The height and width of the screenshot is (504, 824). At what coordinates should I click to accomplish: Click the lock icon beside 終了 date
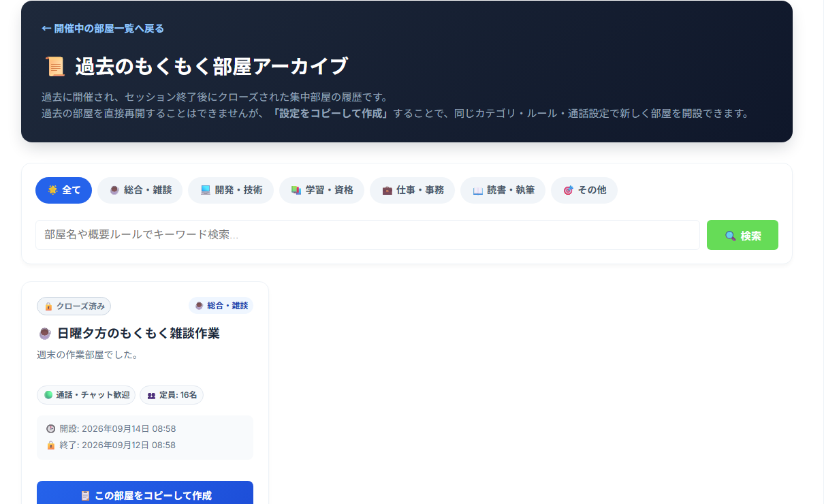pos(50,445)
